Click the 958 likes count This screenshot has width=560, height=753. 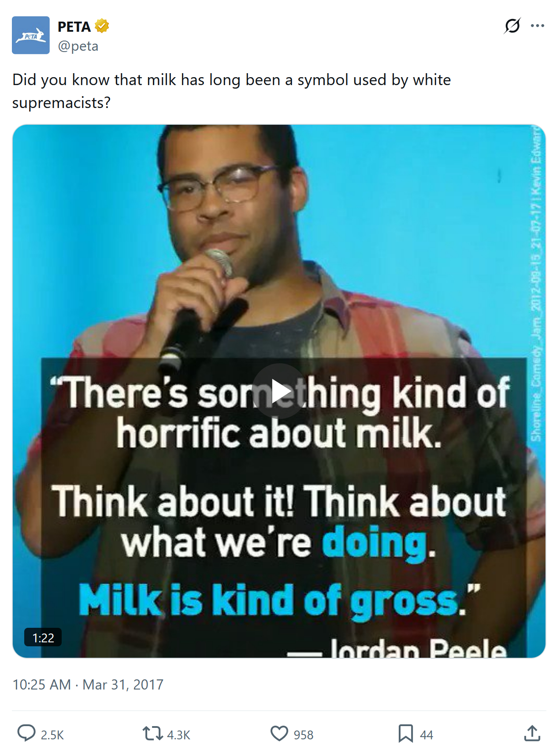[x=304, y=735]
